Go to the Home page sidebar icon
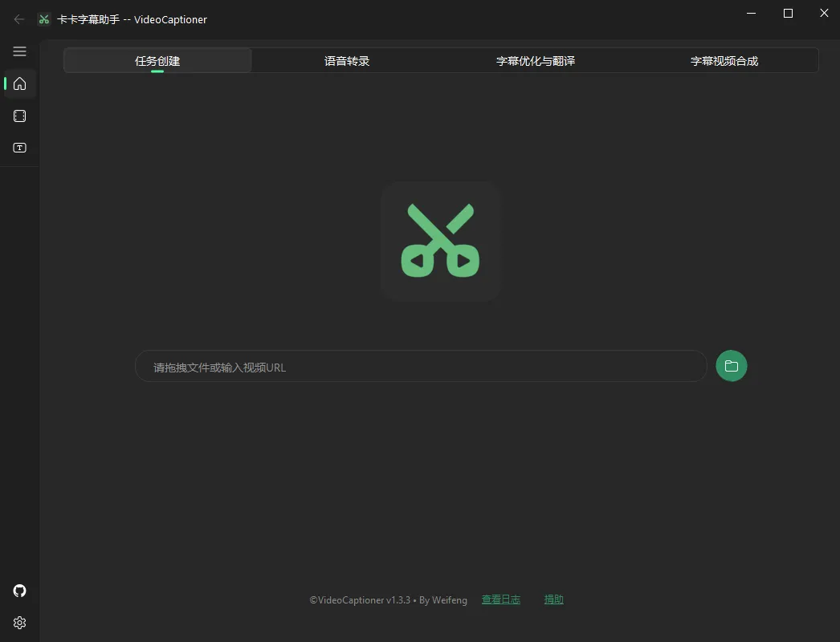This screenshot has height=642, width=840. pos(20,83)
